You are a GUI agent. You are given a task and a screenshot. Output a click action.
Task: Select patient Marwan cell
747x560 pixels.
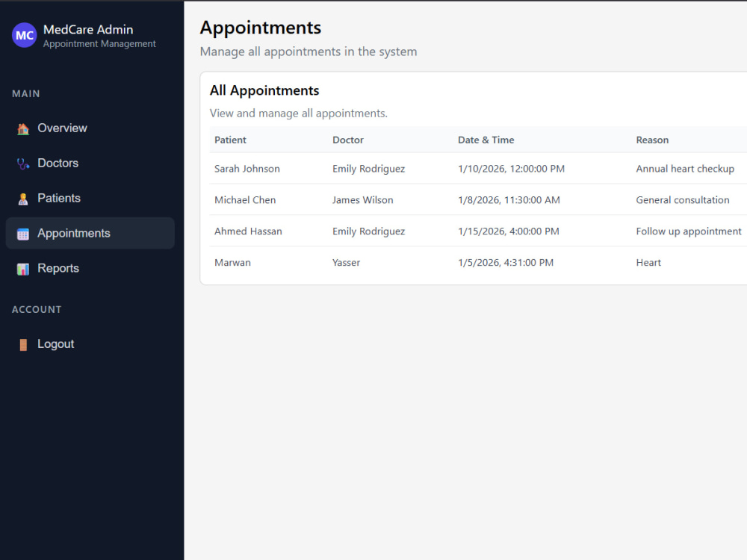click(232, 263)
